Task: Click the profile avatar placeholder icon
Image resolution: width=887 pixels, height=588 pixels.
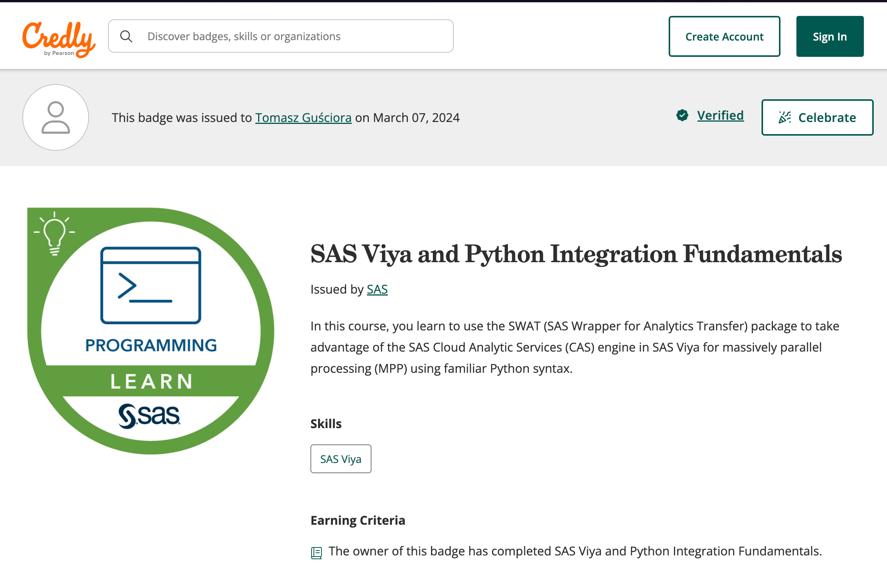Action: (x=55, y=117)
